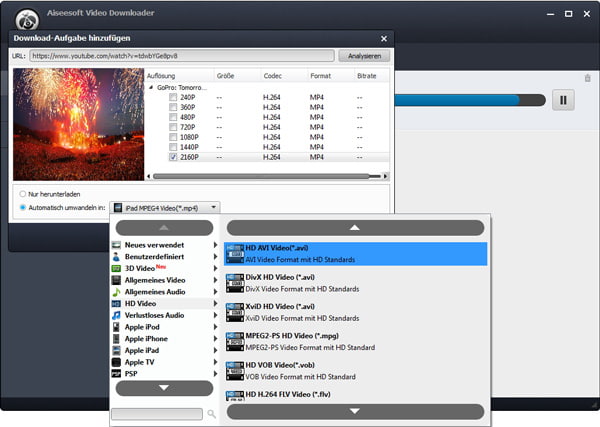Viewport: 600px width, 427px height.
Task: Choose DivX HD Video (*.avi) format
Action: pyautogui.click(x=356, y=283)
